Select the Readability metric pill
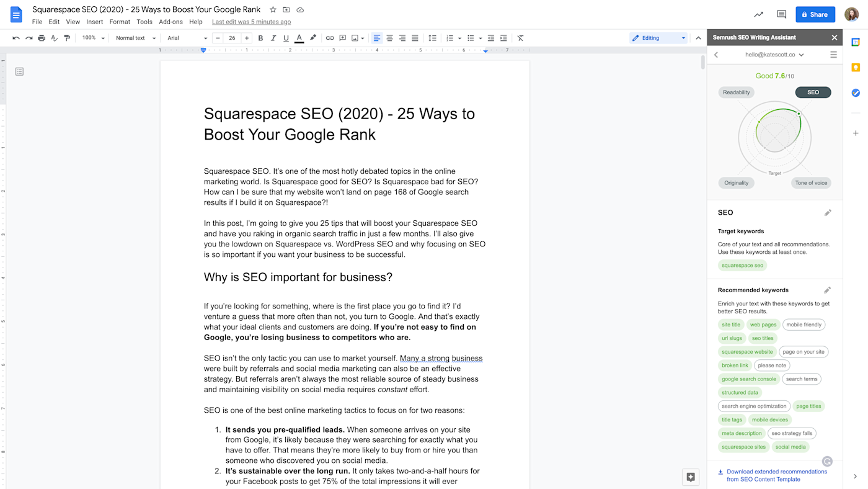This screenshot has width=868, height=489. (737, 92)
